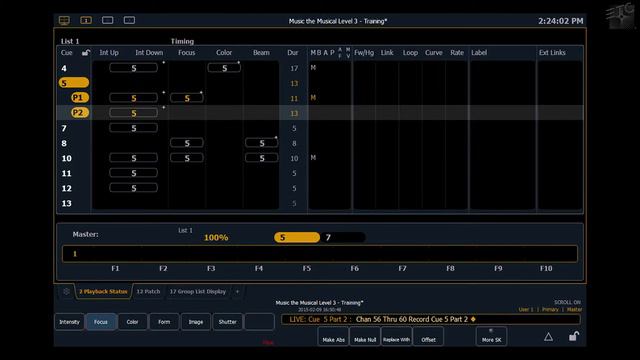This screenshot has height=360, width=640.
Task: Click the User 1 status label
Action: (526, 309)
